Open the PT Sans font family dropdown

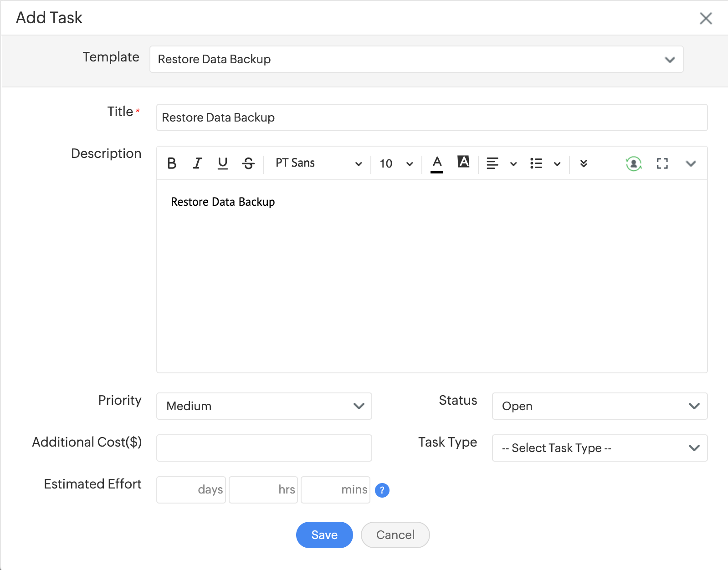tap(318, 163)
